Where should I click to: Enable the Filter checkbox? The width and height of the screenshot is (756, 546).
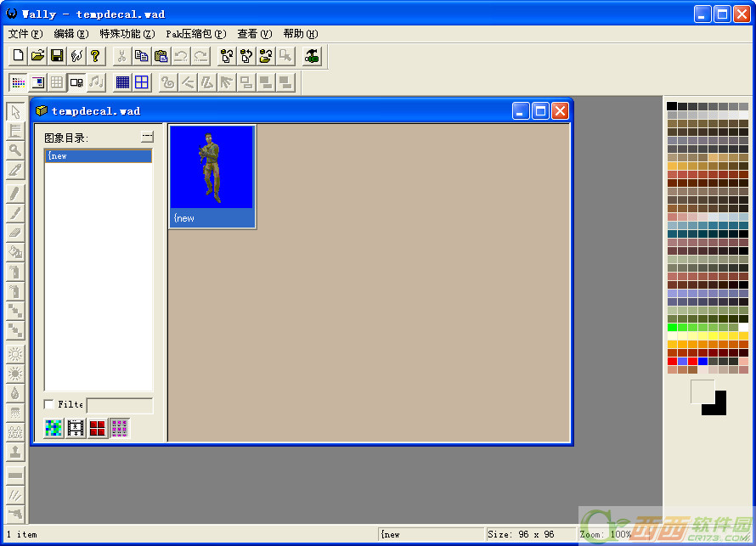[48, 404]
